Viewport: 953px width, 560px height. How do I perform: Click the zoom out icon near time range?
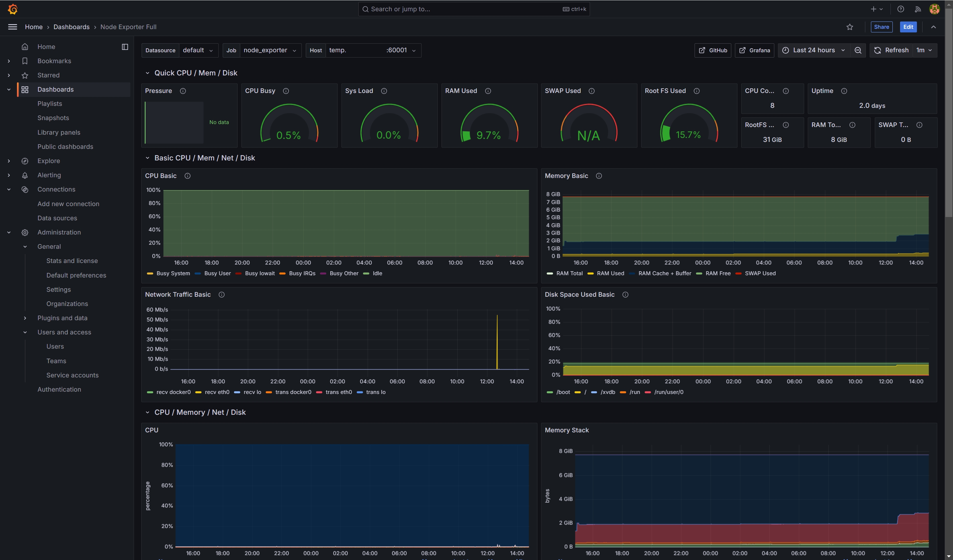858,50
